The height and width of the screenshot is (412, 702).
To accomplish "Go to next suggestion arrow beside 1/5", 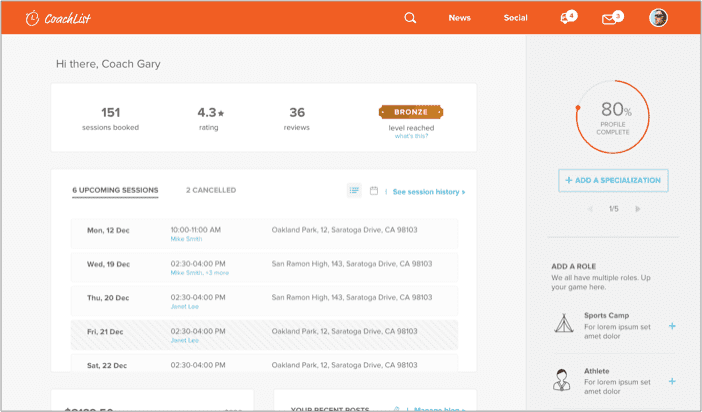I will [x=638, y=209].
